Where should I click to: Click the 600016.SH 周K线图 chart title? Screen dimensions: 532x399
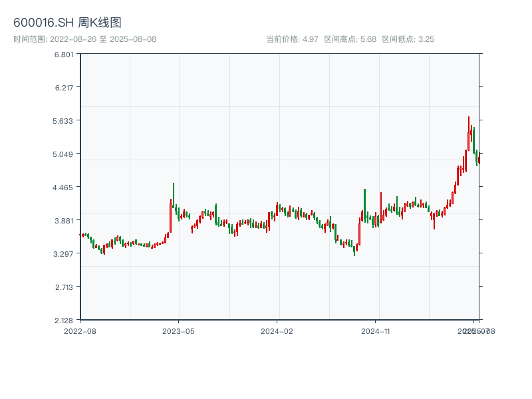67,23
